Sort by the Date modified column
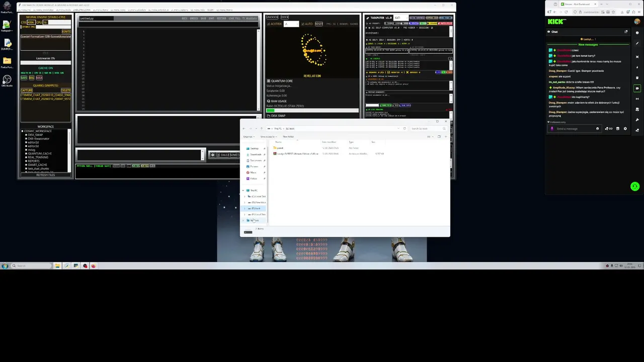644x362 pixels. [329, 142]
